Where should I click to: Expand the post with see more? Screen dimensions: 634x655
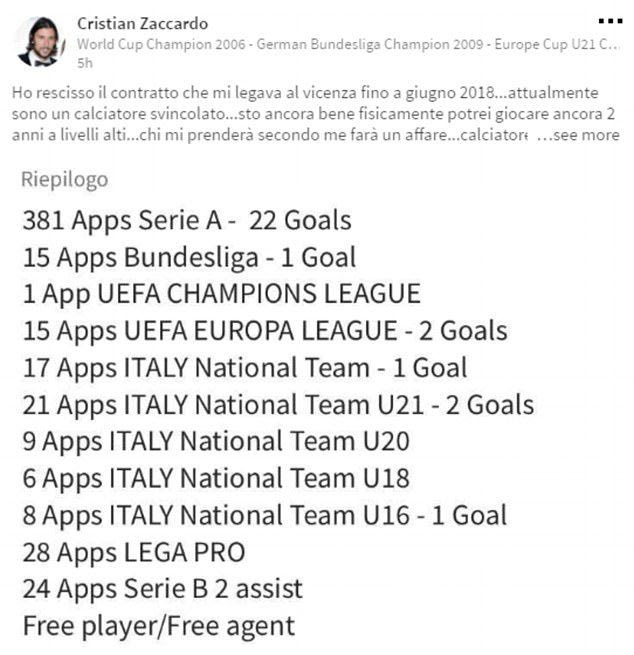click(x=585, y=135)
